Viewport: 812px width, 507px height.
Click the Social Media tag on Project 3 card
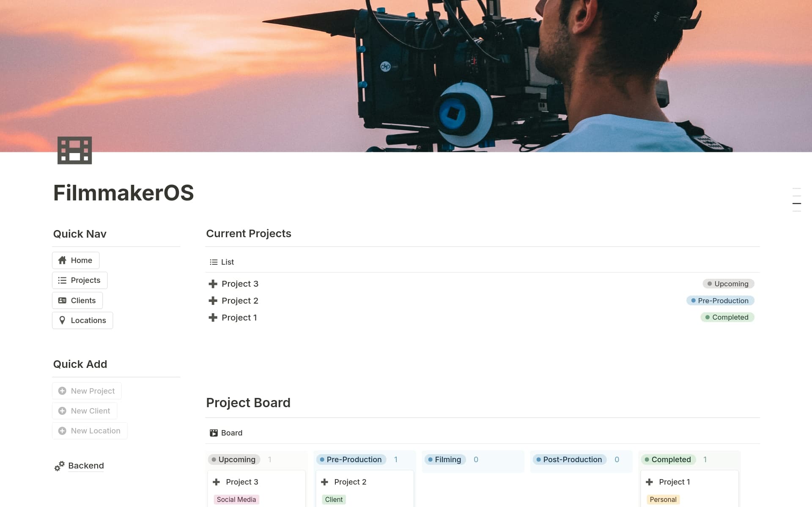[x=236, y=499]
